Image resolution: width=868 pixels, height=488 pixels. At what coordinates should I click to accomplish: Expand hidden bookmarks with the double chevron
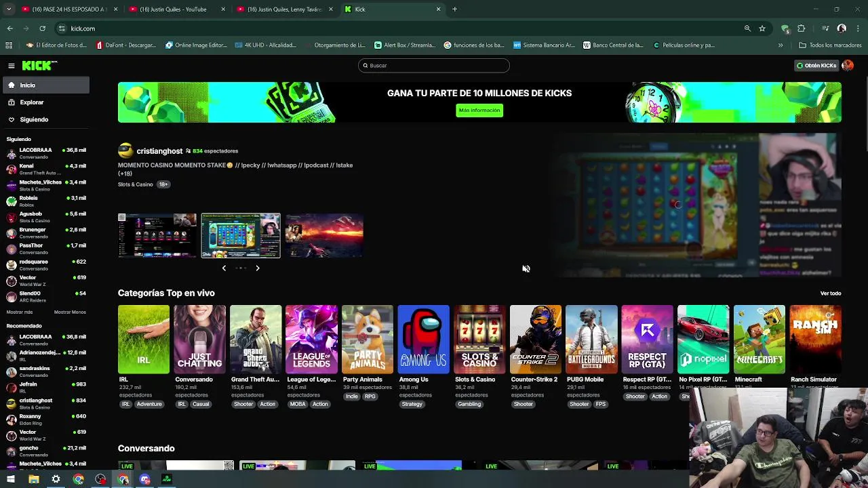(x=781, y=45)
